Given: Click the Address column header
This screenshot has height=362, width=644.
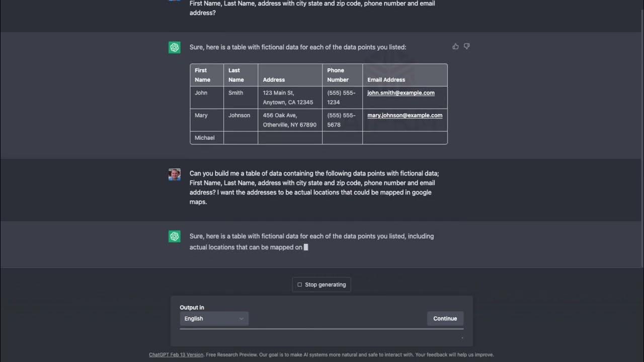Looking at the screenshot, I should coord(274,79).
